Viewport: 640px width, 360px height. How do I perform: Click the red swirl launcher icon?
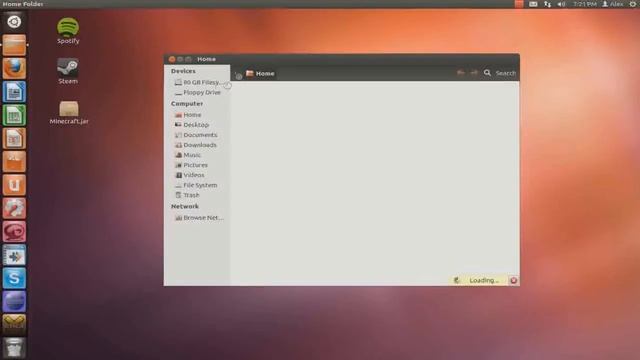point(14,231)
